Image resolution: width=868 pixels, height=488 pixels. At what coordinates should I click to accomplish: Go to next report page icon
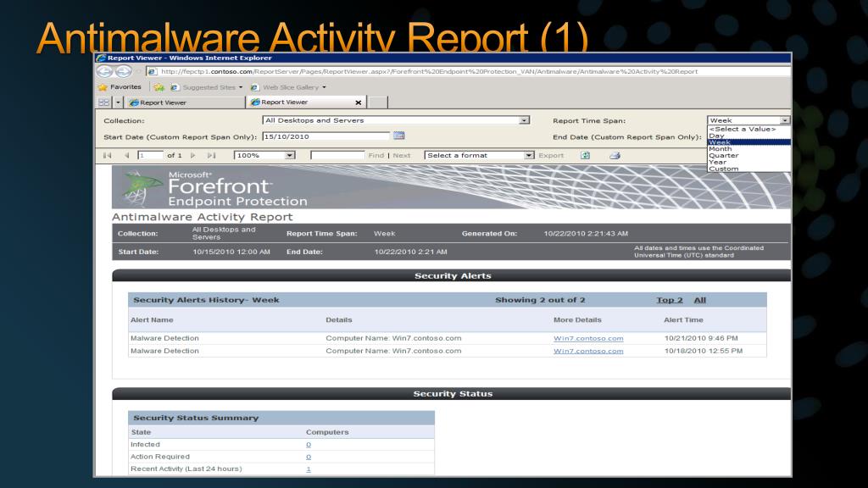[192, 156]
